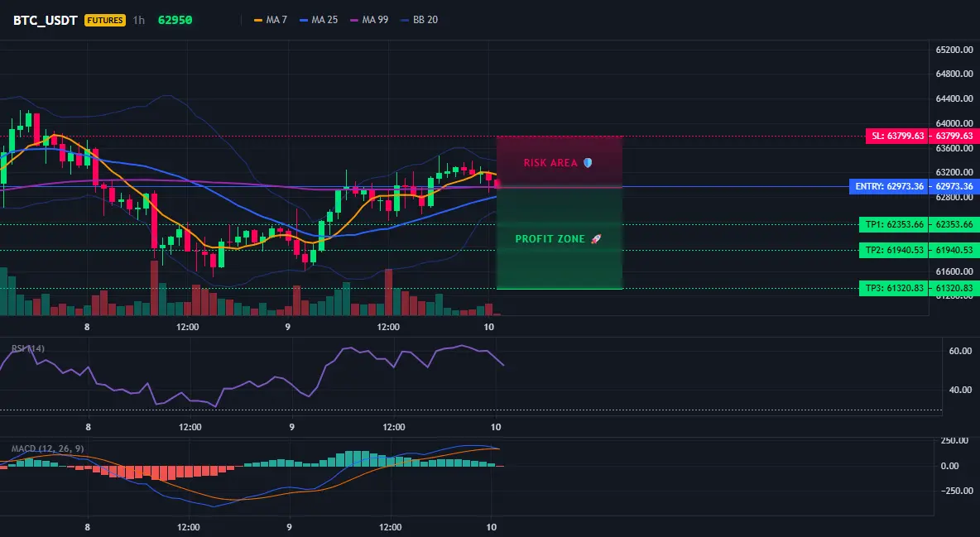Click the green 61940.53 axis price tag
The height and width of the screenshot is (537, 980).
pos(954,250)
